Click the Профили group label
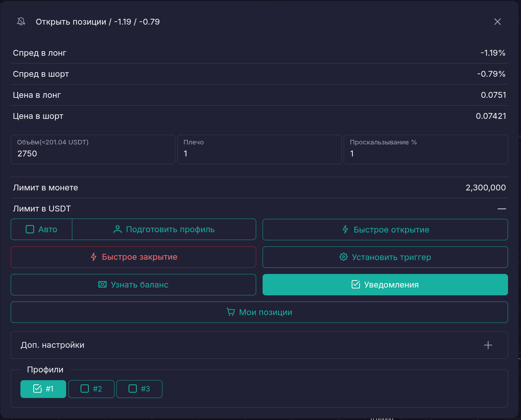 45,369
